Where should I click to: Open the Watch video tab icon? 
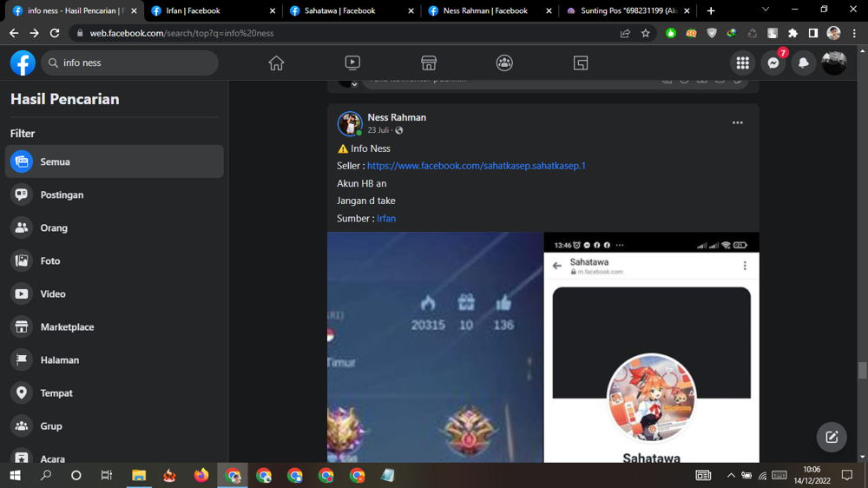click(352, 63)
